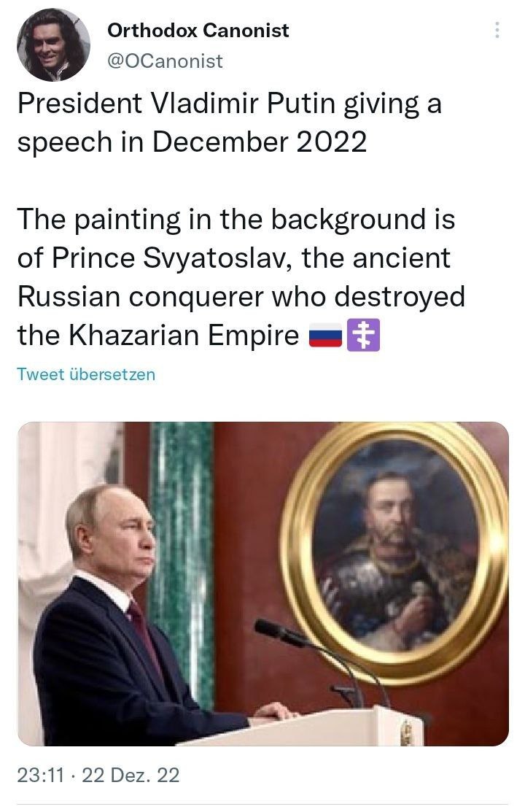Tap the "Tweet übersetzen" translate link

point(86,374)
